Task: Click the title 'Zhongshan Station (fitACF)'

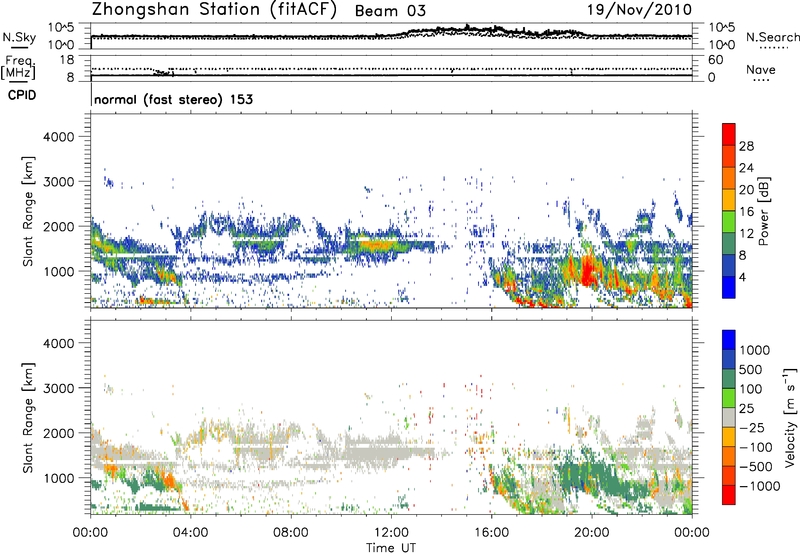Action: click(x=214, y=10)
